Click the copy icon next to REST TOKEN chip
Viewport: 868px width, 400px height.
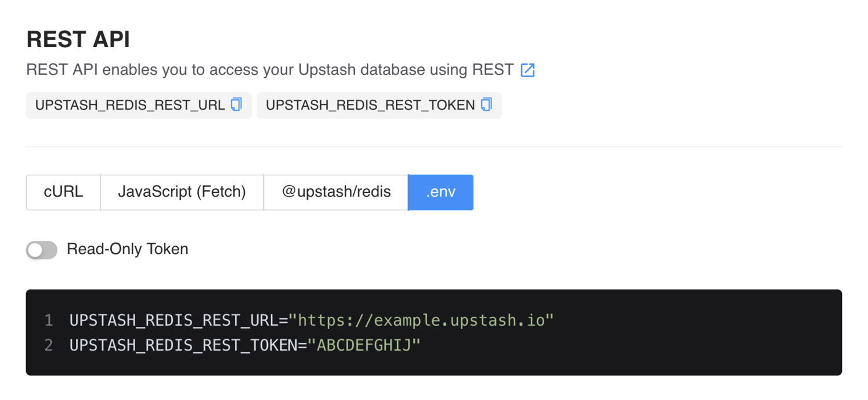(486, 105)
